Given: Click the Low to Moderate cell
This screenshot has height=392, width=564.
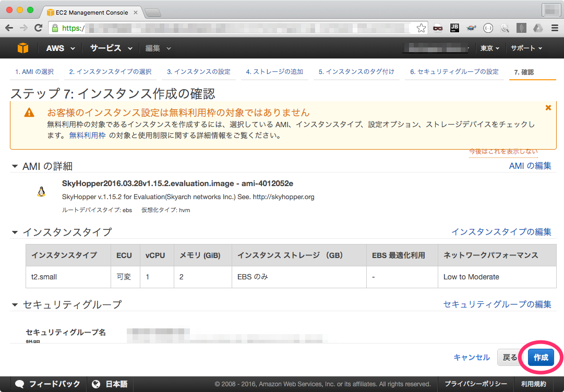Looking at the screenshot, I should click(497, 277).
